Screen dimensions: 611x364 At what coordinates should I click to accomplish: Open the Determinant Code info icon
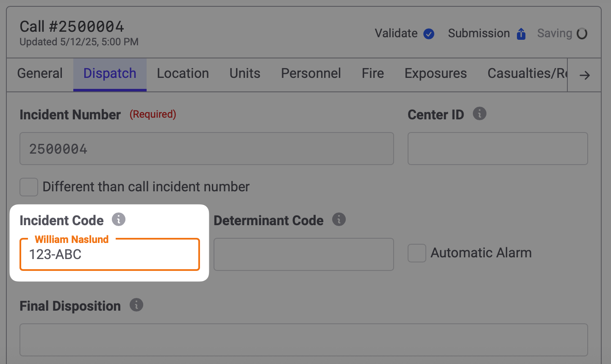pyautogui.click(x=339, y=219)
